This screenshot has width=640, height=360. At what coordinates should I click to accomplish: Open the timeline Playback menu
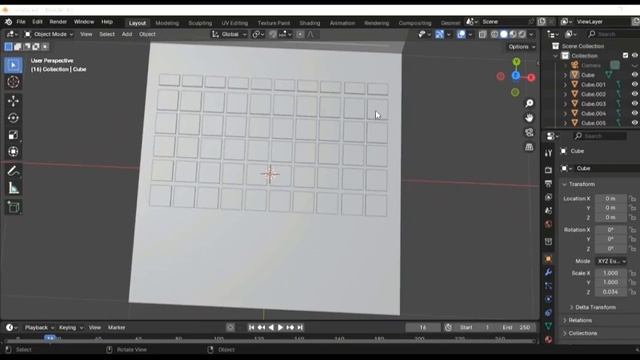(x=39, y=327)
